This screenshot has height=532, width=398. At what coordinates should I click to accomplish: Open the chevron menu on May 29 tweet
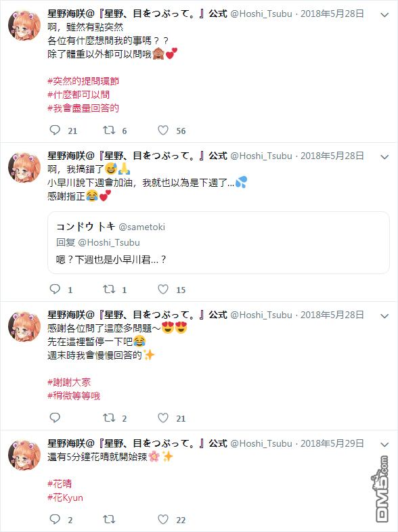pyautogui.click(x=384, y=445)
